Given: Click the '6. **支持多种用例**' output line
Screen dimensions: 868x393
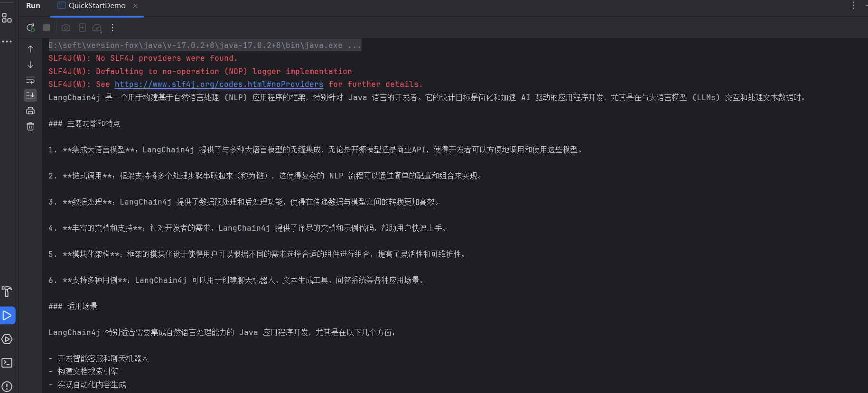Looking at the screenshot, I should click(x=237, y=281).
